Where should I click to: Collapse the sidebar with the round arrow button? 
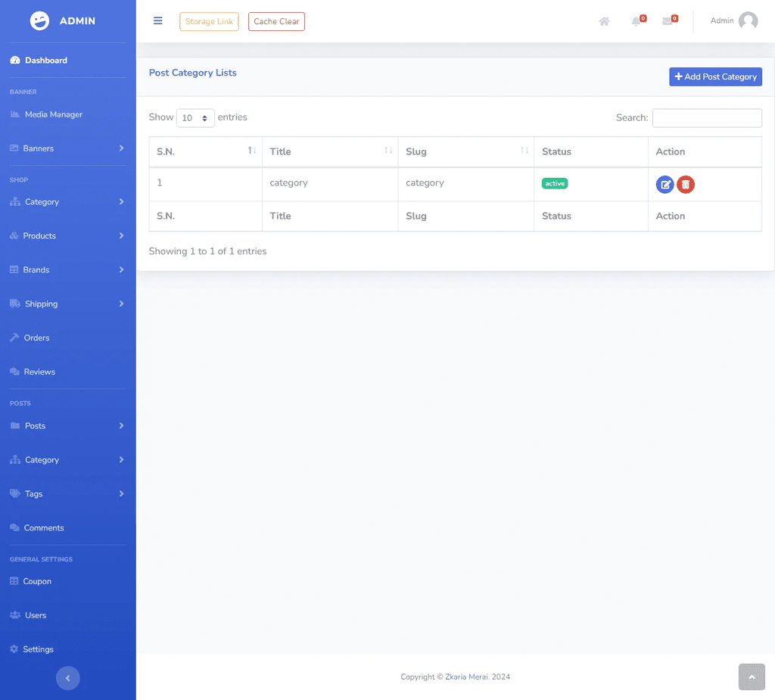point(67,678)
